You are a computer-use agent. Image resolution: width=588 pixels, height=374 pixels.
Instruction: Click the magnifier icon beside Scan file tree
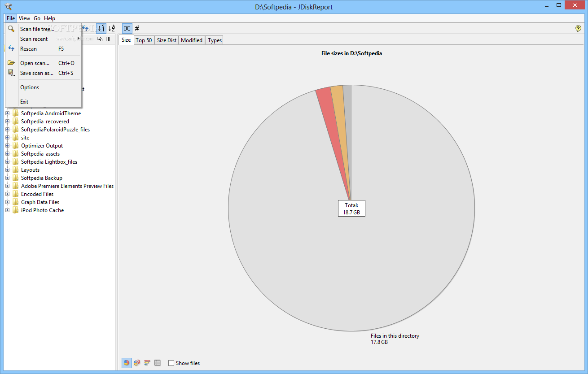pyautogui.click(x=11, y=29)
